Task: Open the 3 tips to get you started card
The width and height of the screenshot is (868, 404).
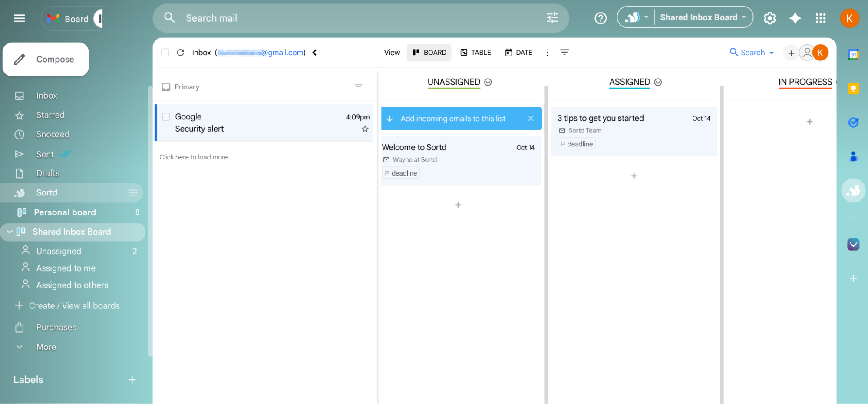Action: click(x=634, y=132)
